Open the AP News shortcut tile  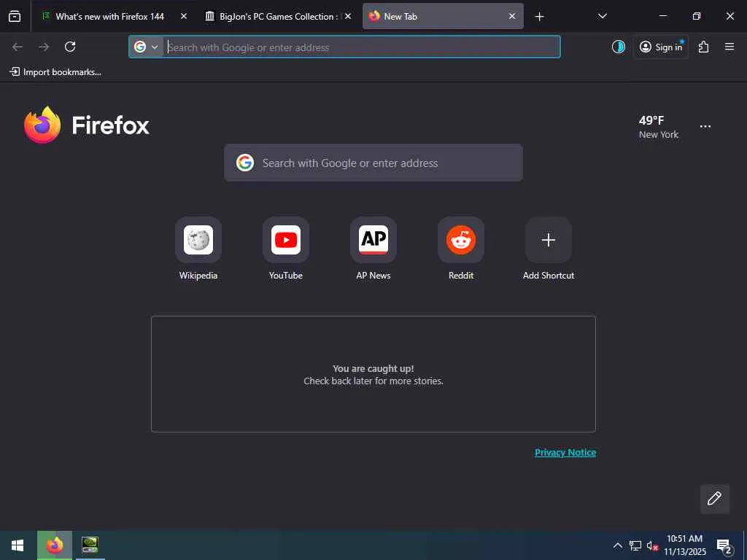click(x=373, y=240)
